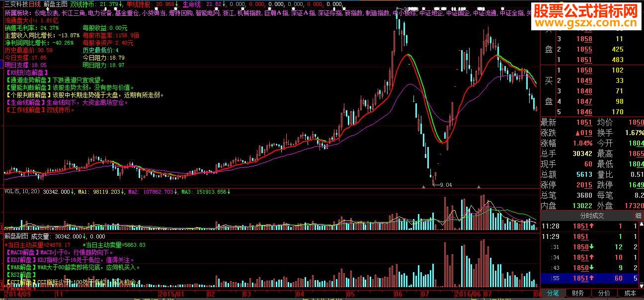Image resolution: width=644 pixels, height=300 pixels.
Task: Click the 总笔 value 3680
Action: pos(583,196)
